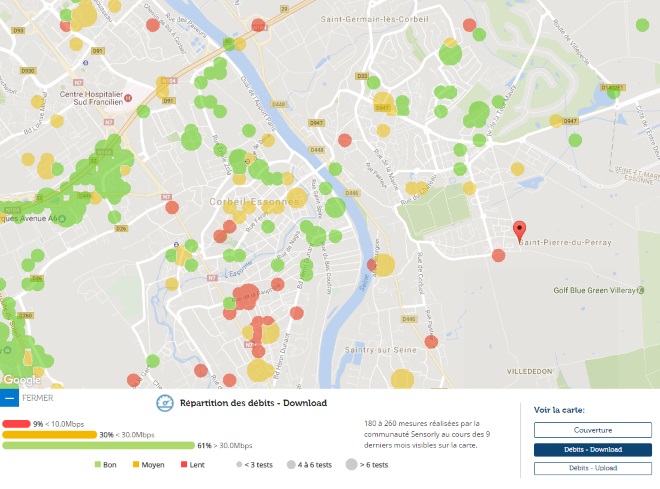
Task: Click the red speed dot below the Saint-Pierre-du-Perray pin
Action: (x=498, y=255)
